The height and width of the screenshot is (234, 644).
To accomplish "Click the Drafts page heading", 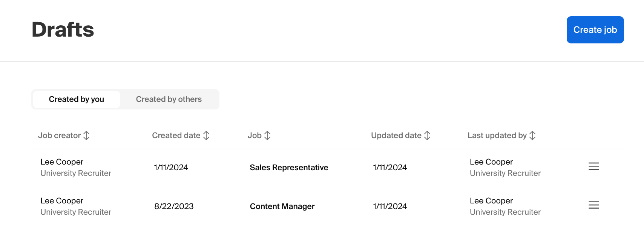I will 63,30.
